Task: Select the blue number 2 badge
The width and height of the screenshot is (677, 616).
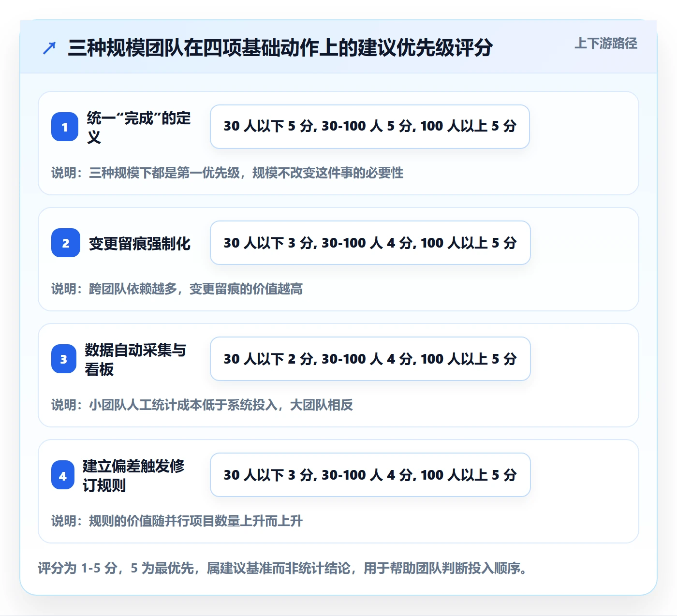Action: pos(66,243)
